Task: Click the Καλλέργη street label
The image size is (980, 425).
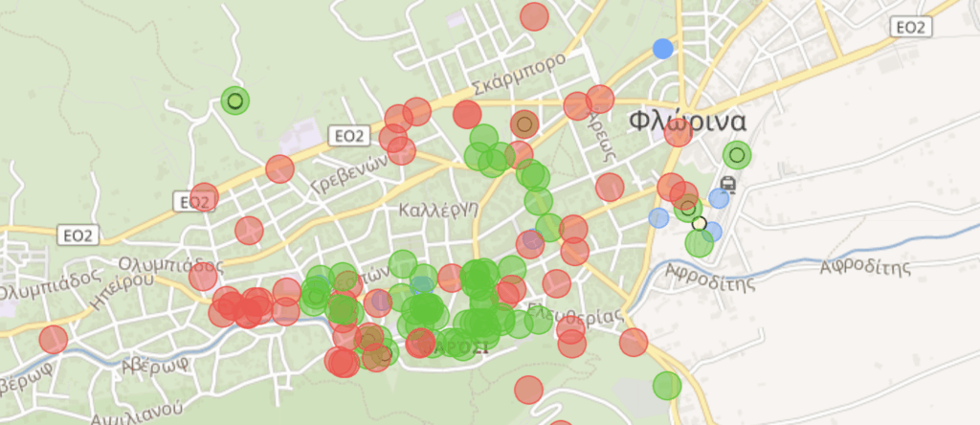Action: 437,210
